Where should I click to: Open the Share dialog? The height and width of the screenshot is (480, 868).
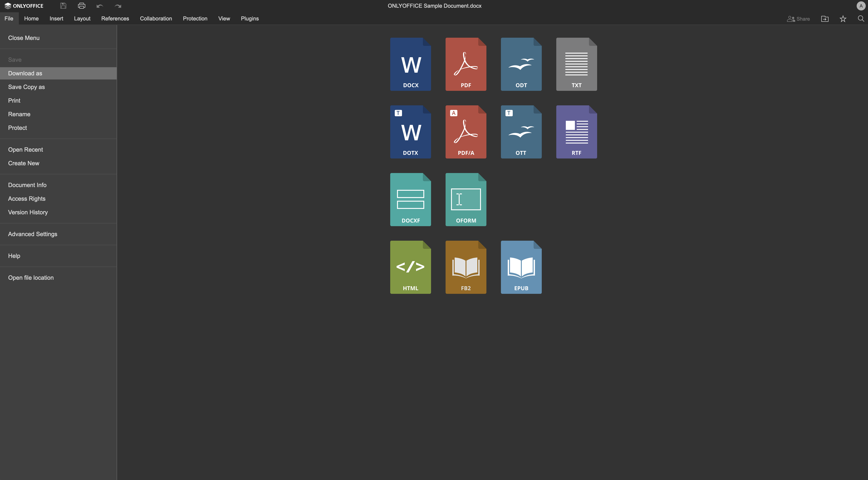tap(798, 19)
